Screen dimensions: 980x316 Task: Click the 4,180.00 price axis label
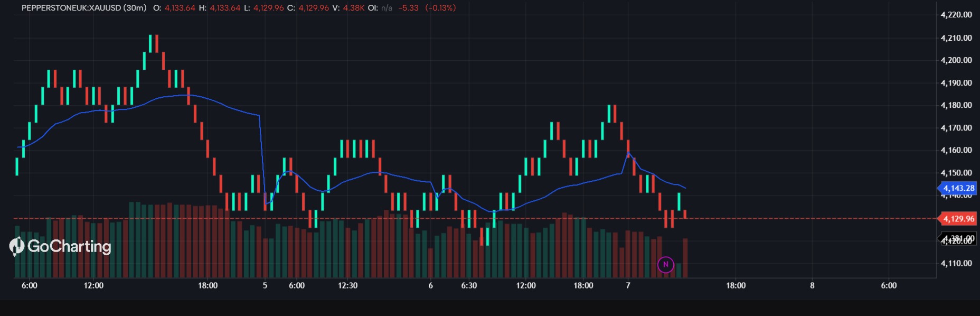coord(956,105)
